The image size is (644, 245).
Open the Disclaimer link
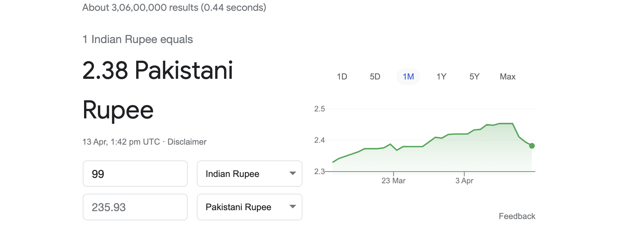click(187, 142)
